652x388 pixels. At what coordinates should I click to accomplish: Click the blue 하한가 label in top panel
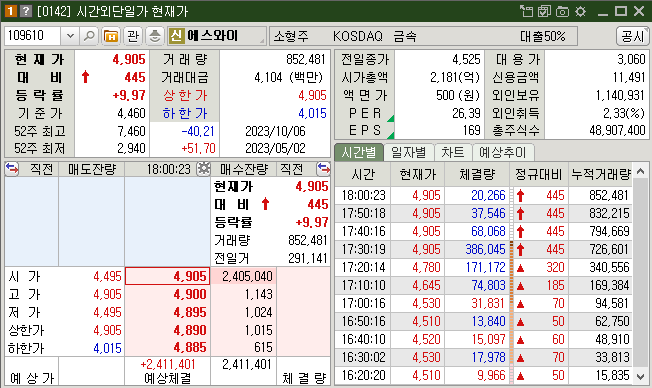(x=185, y=113)
